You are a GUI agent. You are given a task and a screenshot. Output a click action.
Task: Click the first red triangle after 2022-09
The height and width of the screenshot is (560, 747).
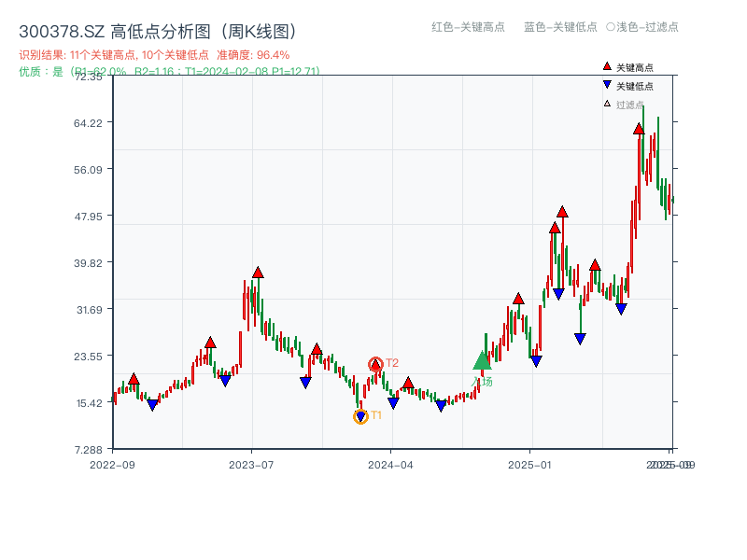tap(134, 379)
